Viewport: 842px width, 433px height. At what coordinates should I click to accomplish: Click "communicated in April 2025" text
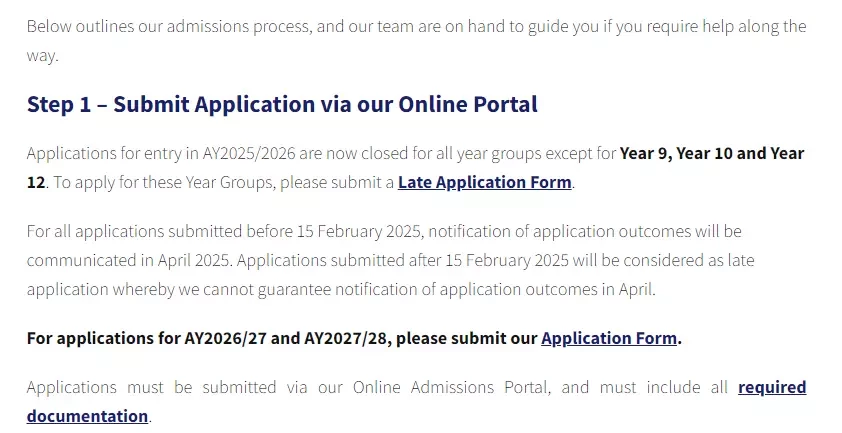(129, 260)
